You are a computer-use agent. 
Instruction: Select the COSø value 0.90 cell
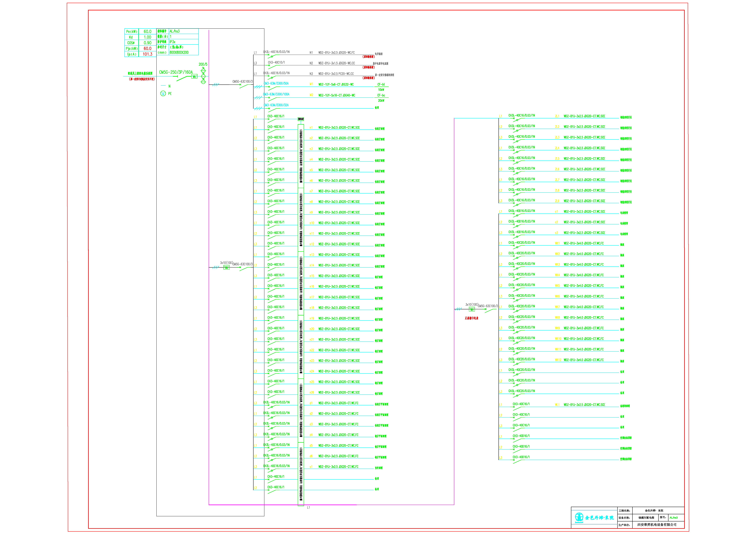click(x=147, y=43)
